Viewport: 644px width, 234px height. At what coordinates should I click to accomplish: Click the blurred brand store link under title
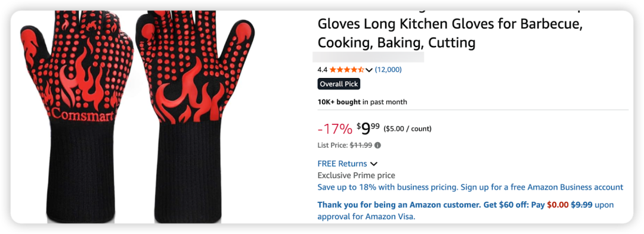(x=369, y=57)
